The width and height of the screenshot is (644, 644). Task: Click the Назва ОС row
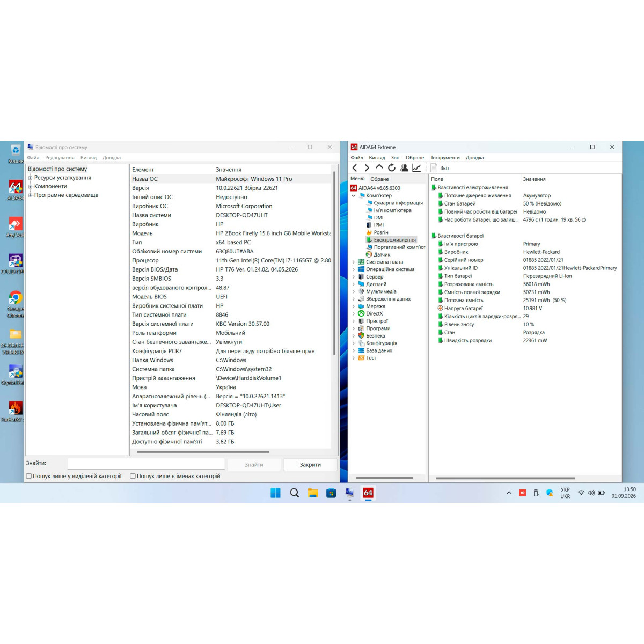tap(231, 179)
